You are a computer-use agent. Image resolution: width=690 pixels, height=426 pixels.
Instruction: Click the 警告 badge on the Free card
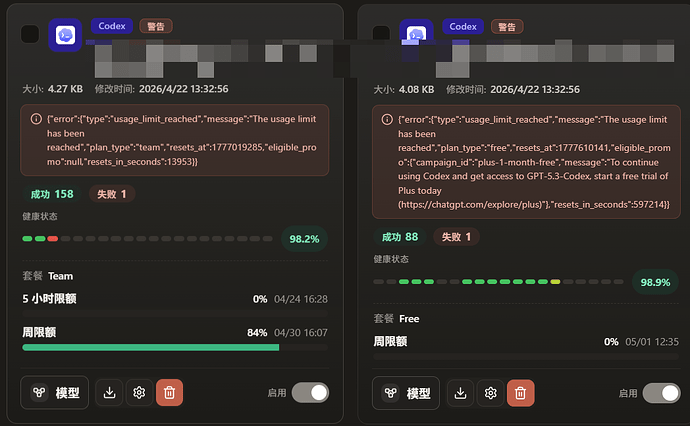click(507, 27)
